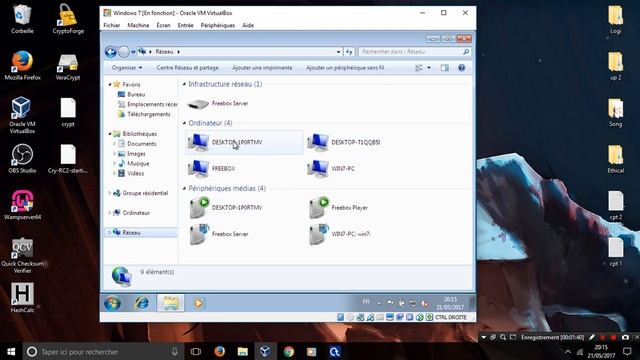Screen dimensions: 640x360
Task: Select the cpt 2 file on desktop
Action: point(616,206)
